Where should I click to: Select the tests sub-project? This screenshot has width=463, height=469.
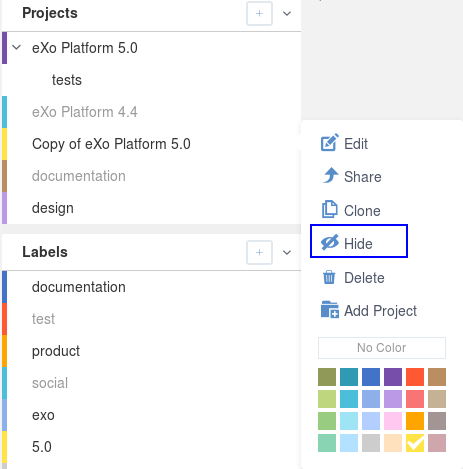(x=67, y=80)
